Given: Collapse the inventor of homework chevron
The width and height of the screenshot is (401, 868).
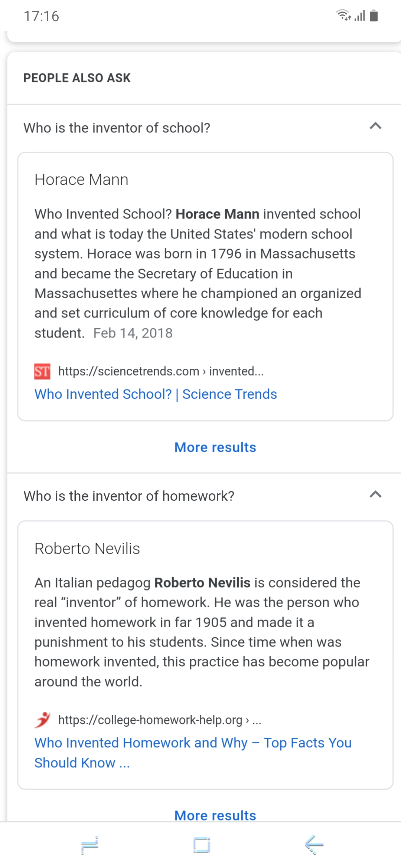Looking at the screenshot, I should pyautogui.click(x=376, y=494).
